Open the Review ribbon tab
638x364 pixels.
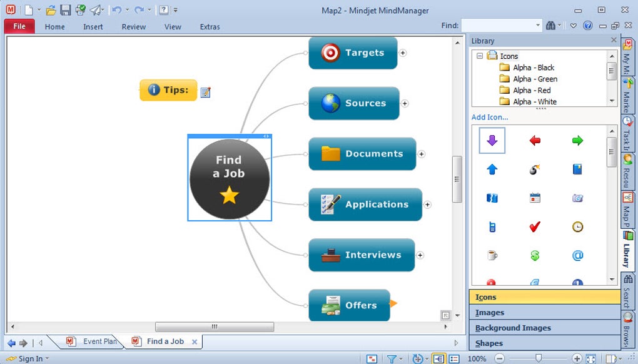[133, 27]
